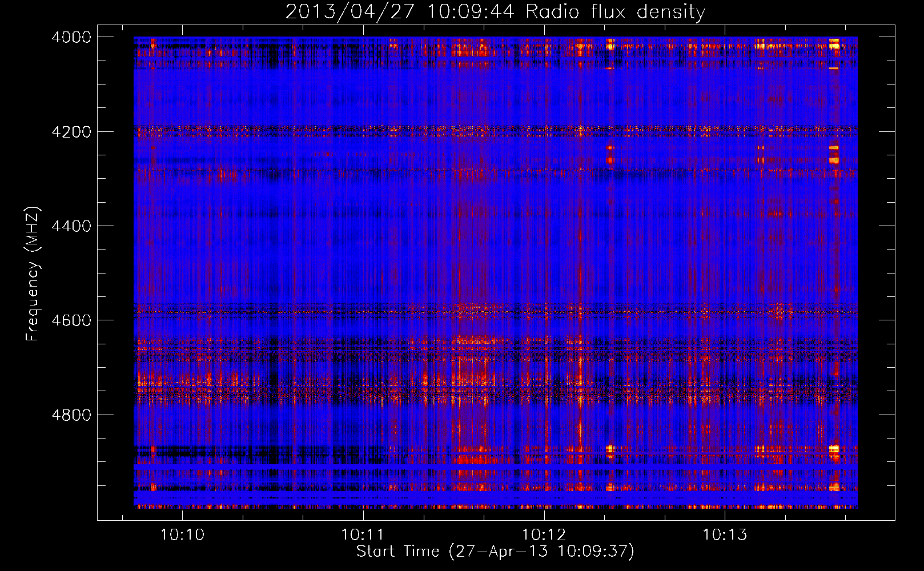Viewport: 924px width, 571px height.
Task: Click the 4600 frequency tick label
Action: pyautogui.click(x=71, y=320)
